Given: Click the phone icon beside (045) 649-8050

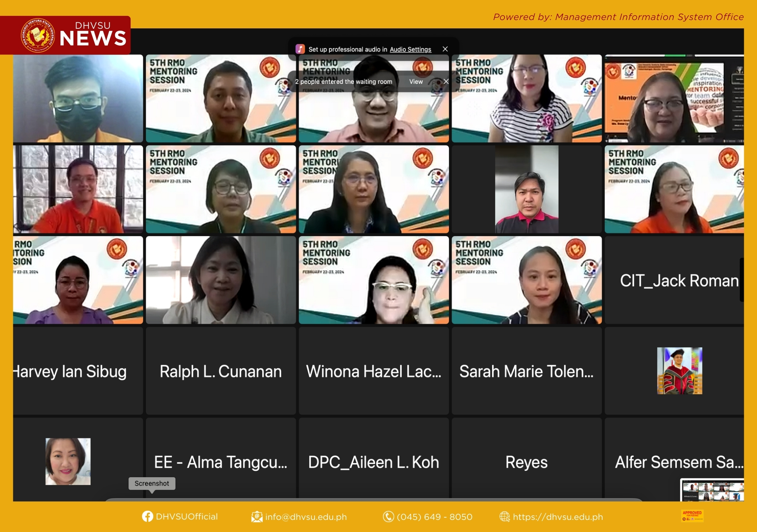Looking at the screenshot, I should click(388, 516).
